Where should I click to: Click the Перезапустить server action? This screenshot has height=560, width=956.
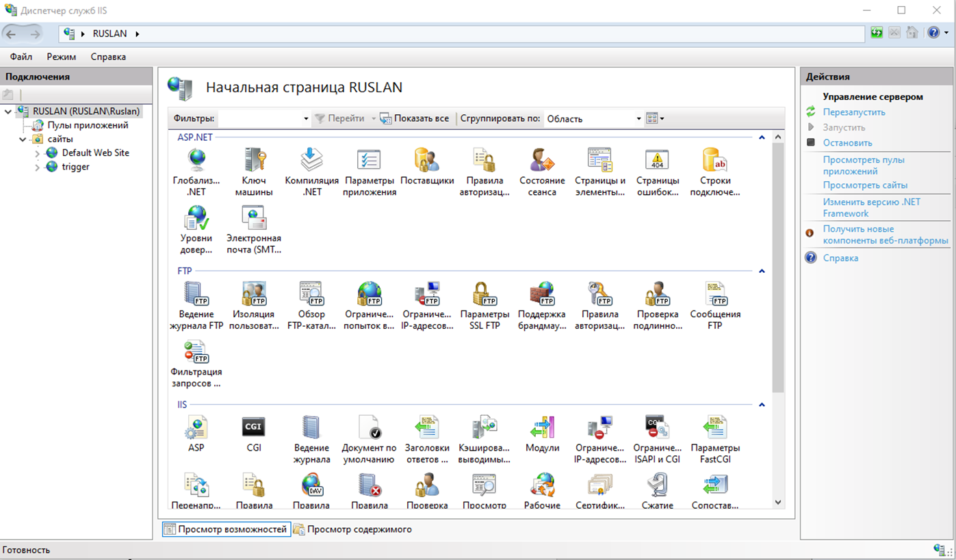coord(853,112)
